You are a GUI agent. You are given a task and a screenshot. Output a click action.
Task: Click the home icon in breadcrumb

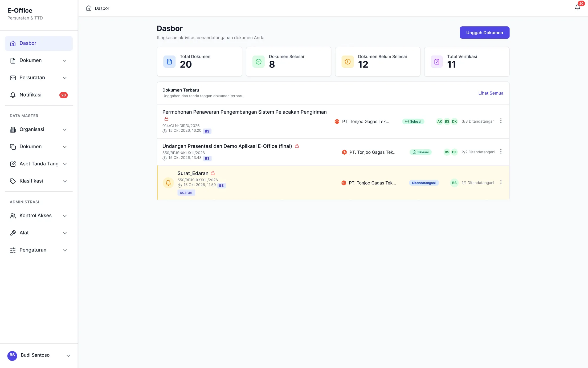89,8
